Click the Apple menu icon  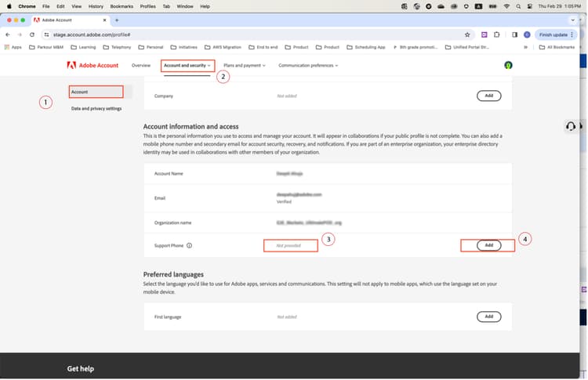pos(9,6)
